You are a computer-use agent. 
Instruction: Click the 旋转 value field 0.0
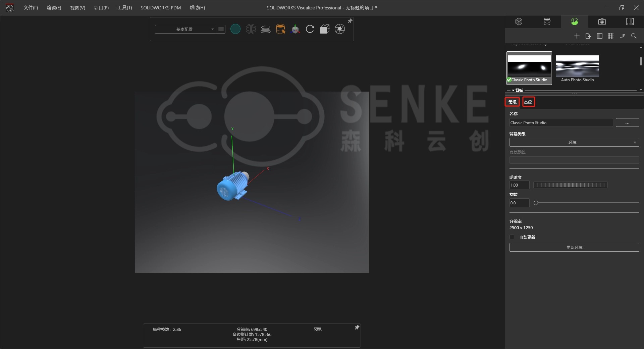click(519, 203)
